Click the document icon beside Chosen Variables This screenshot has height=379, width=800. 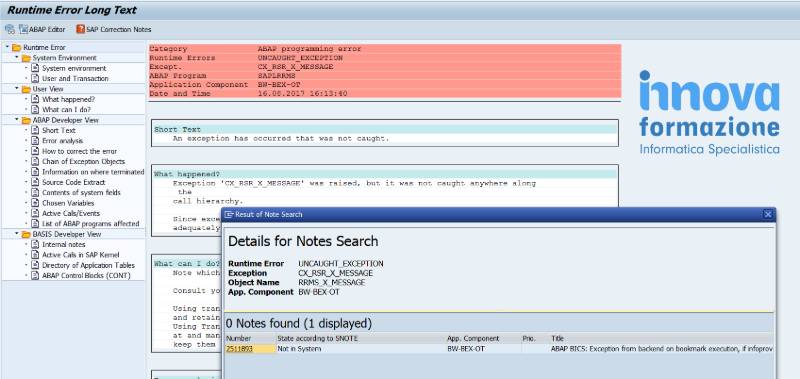click(x=35, y=203)
